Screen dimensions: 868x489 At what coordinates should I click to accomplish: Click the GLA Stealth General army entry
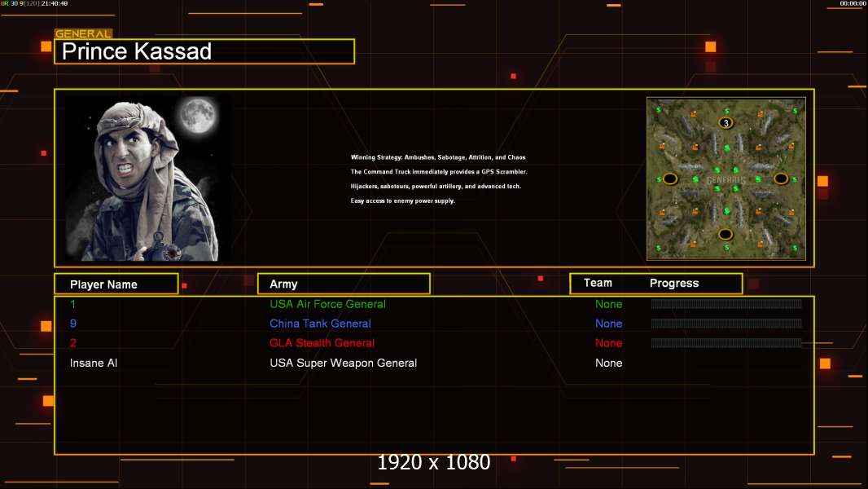[322, 343]
